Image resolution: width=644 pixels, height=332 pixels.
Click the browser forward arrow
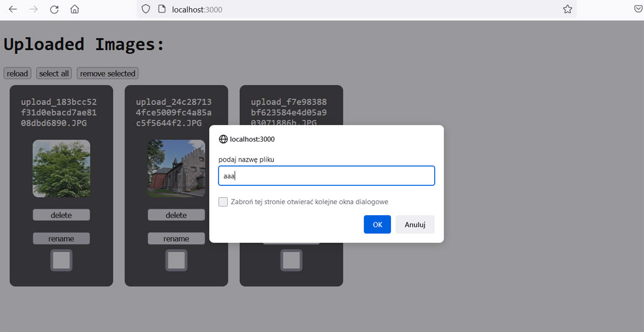coord(33,9)
